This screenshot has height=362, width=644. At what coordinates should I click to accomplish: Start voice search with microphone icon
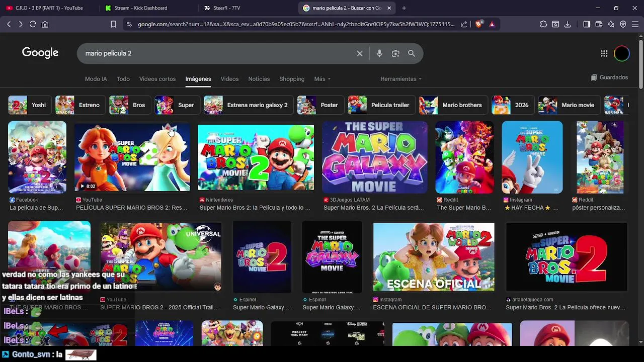coord(379,53)
